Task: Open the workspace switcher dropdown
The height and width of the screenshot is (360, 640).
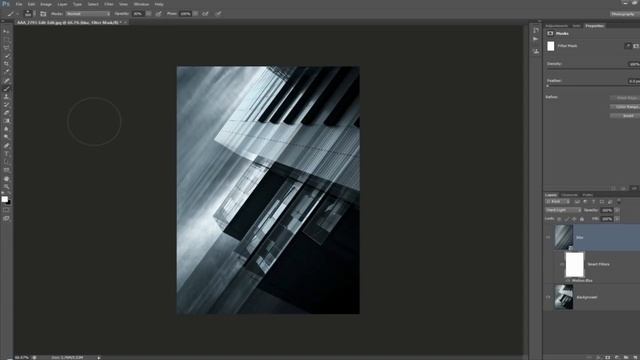Action: (625, 14)
